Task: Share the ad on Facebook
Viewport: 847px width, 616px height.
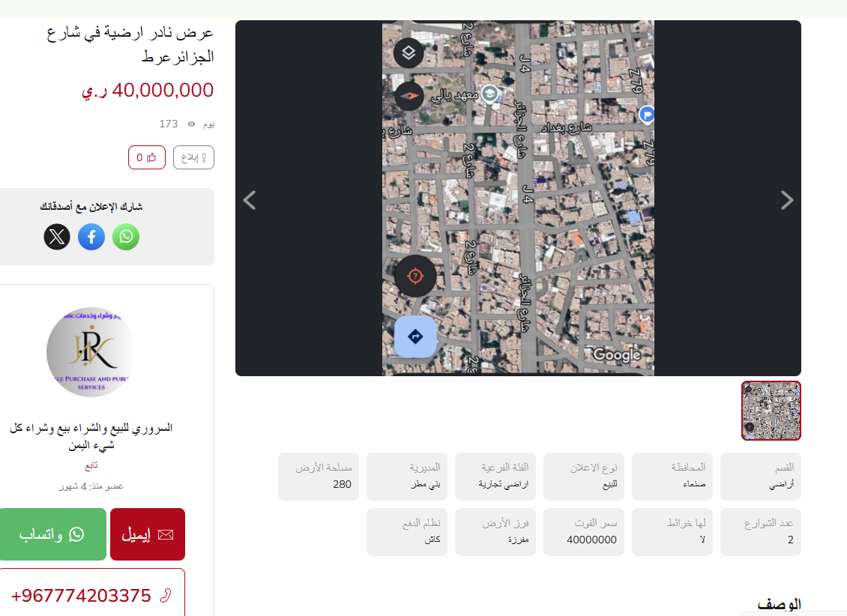Action: tap(91, 237)
